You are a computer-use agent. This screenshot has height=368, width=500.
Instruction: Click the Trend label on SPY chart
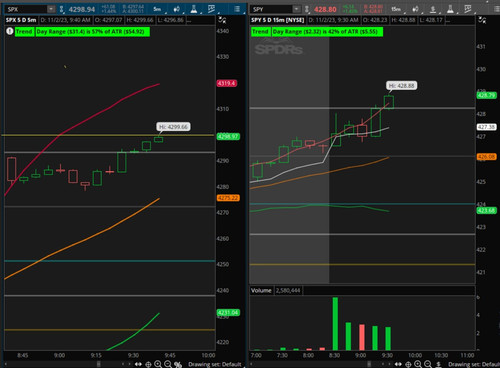tap(260, 32)
